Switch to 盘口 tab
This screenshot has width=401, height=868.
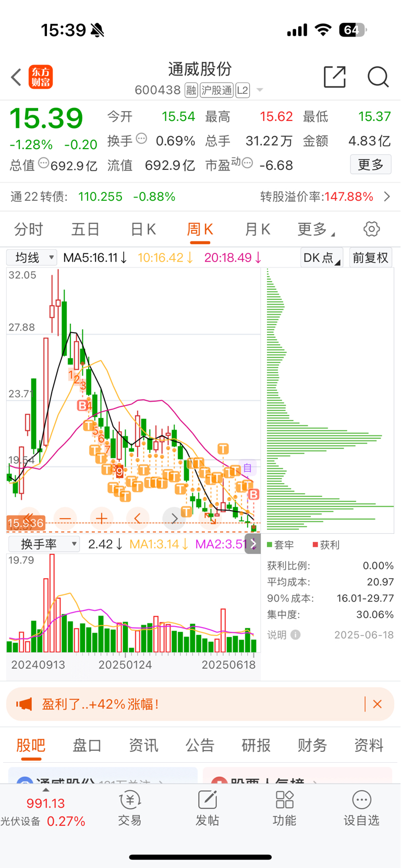87,745
